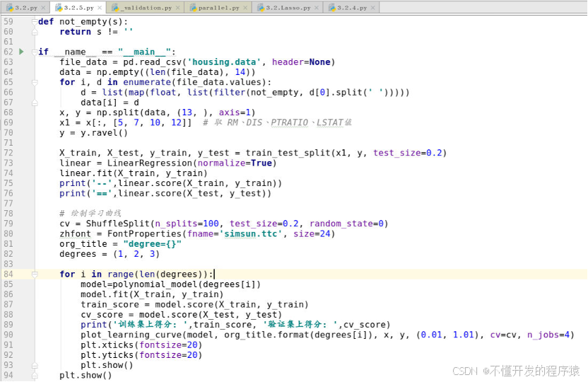Close the parallel.py tab
The height and width of the screenshot is (382, 588).
pos(245,8)
